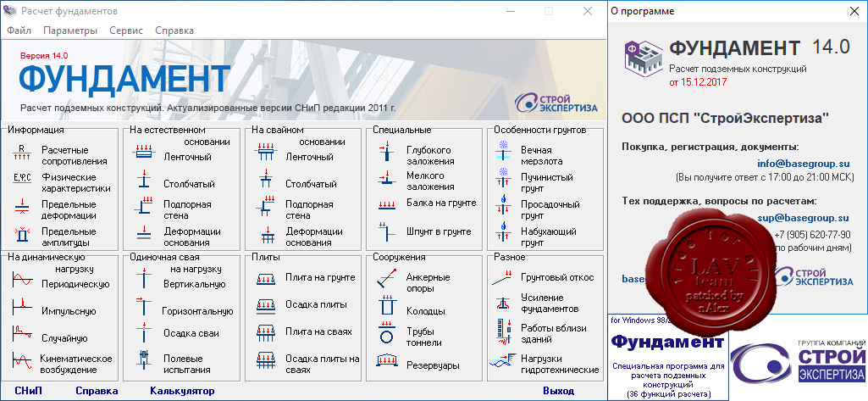Screen dimensions: 868x401
Task: Open the Шпунт в грунте icon
Action: pos(386,231)
